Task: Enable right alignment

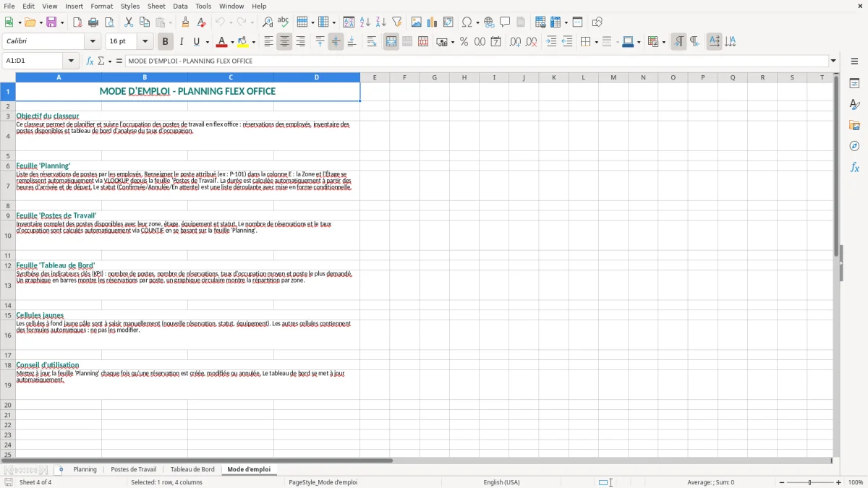Action: click(x=300, y=42)
